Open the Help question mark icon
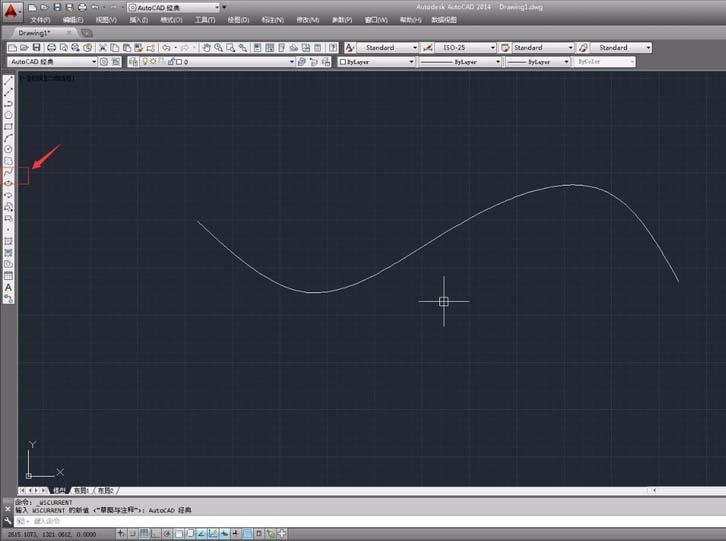Image resolution: width=726 pixels, height=541 pixels. click(333, 48)
